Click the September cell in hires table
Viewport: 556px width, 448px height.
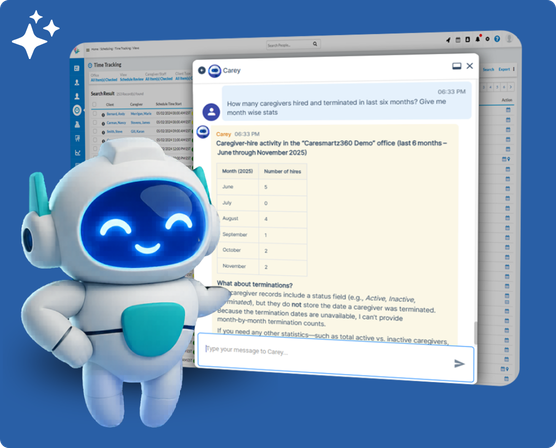coord(238,234)
